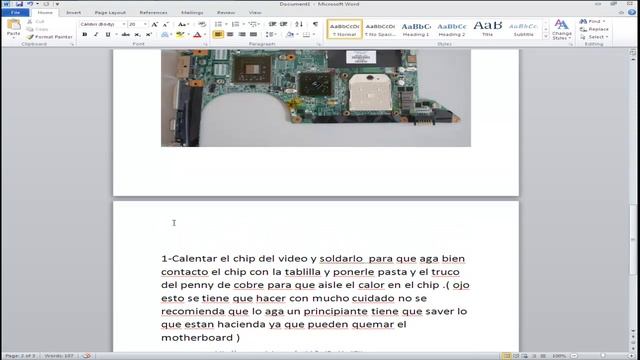Click the Shading paint bucket icon
Viewport: 640px width, 360px height.
(291, 35)
